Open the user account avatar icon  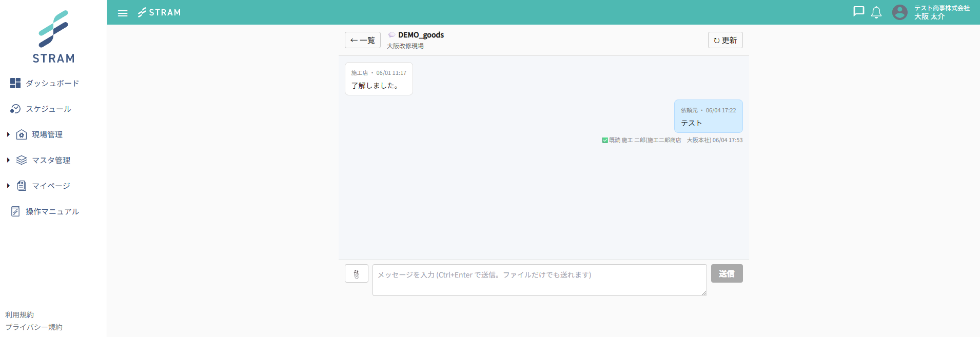pos(900,12)
